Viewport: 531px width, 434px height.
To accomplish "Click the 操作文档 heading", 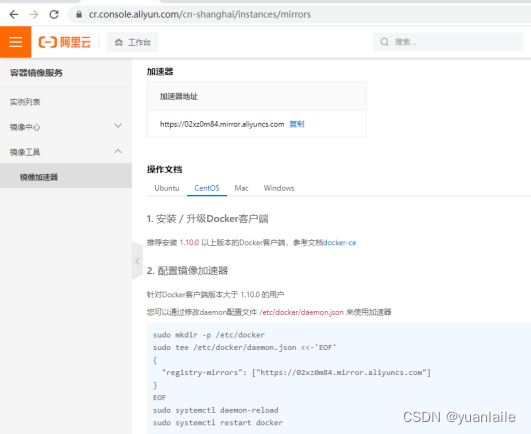I will coord(164,169).
